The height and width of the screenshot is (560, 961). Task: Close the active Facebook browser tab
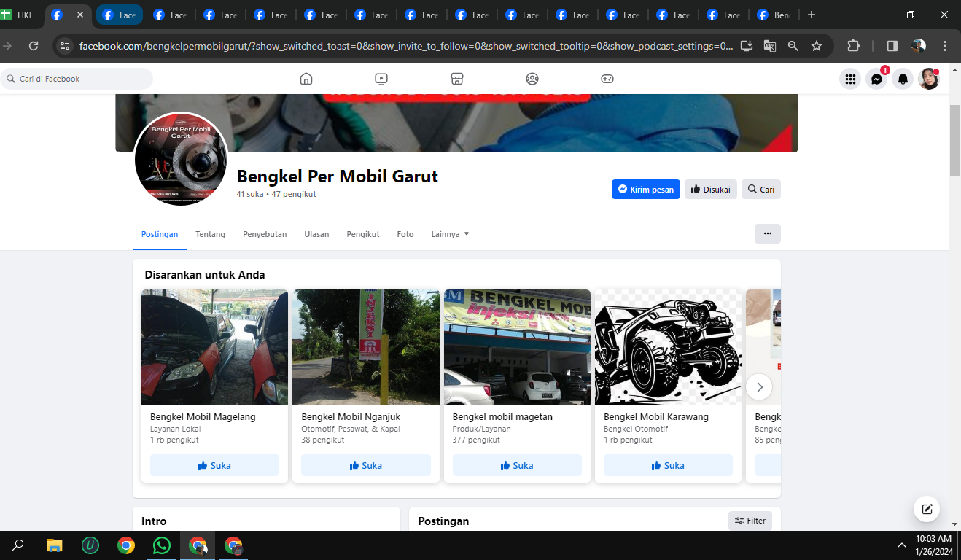(80, 15)
